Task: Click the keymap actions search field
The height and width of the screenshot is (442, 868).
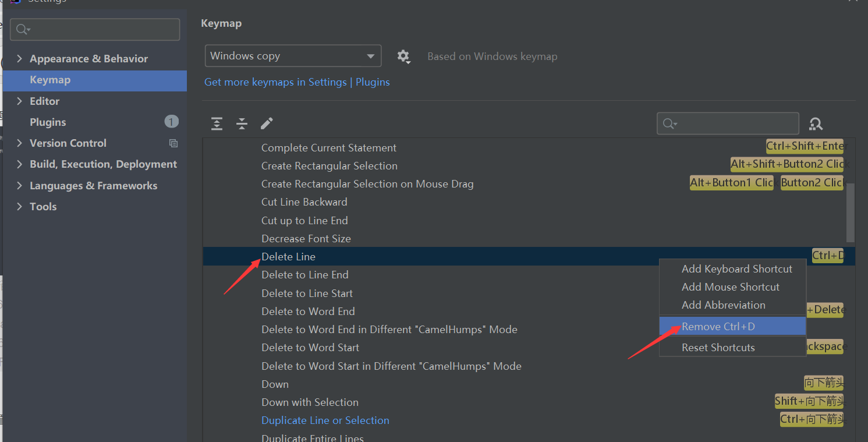Action: pyautogui.click(x=728, y=123)
